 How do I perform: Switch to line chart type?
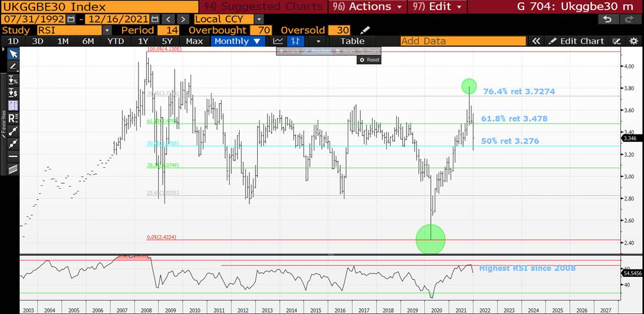278,41
